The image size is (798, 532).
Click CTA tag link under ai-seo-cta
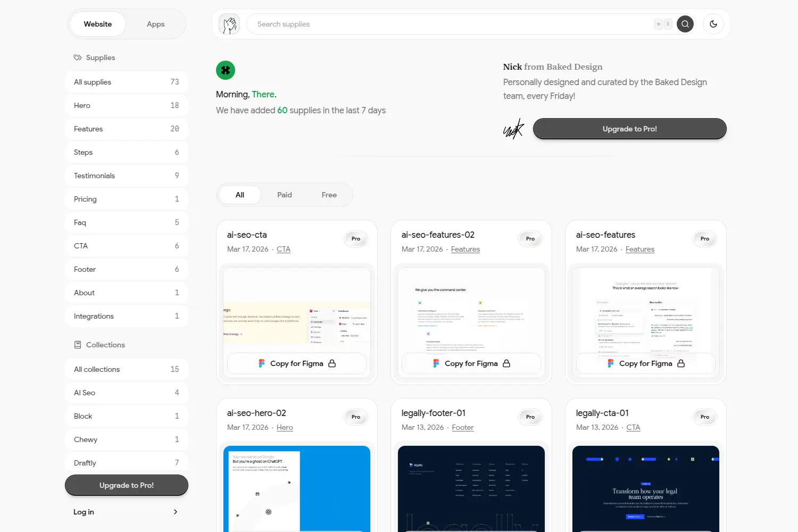[284, 249]
